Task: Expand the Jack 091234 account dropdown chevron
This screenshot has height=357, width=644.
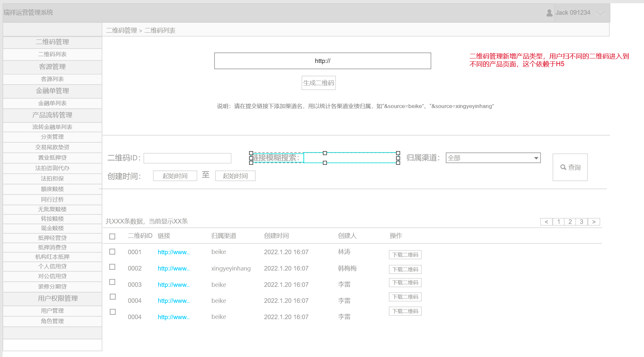Action: 600,13
